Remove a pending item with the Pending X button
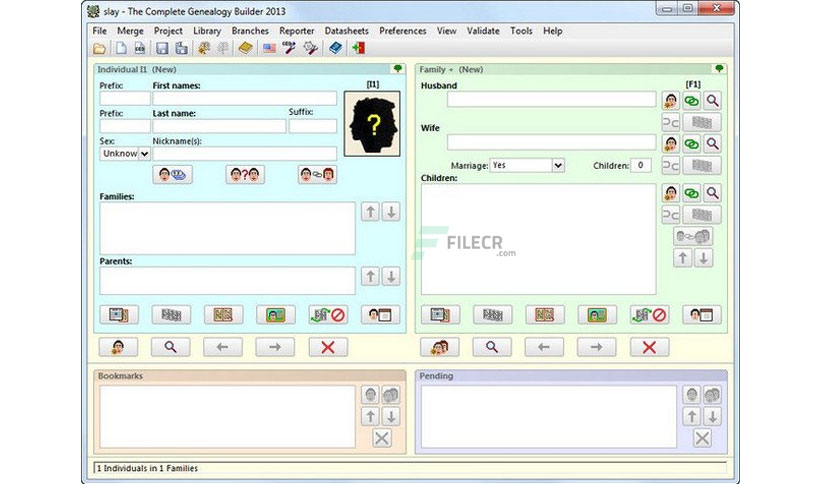 click(703, 439)
